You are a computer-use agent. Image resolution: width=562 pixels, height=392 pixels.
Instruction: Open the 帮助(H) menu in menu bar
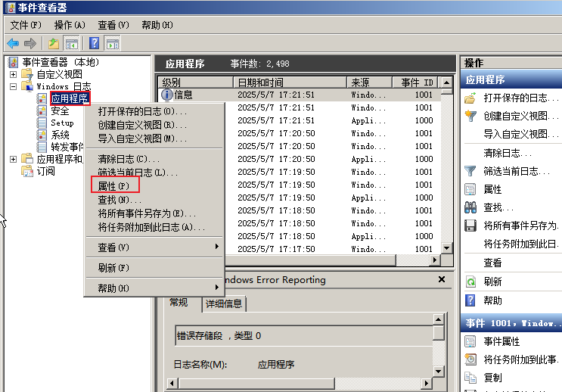click(x=157, y=25)
